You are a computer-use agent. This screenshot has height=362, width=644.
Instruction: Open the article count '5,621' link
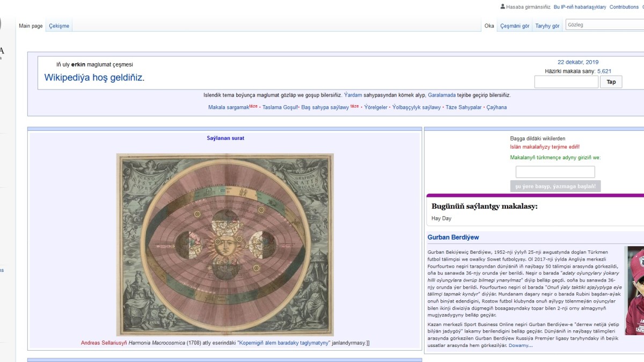(x=604, y=71)
